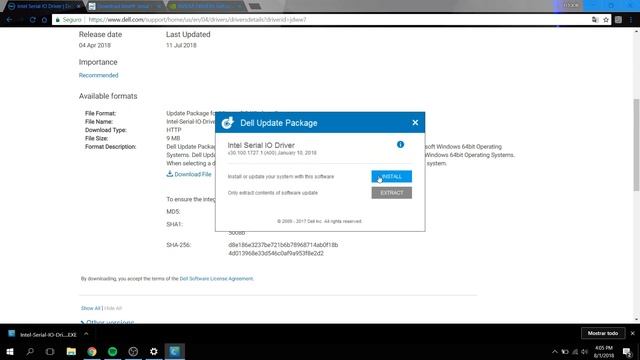Switch to the second browser tab
This screenshot has width=640, height=360.
tap(124, 6)
